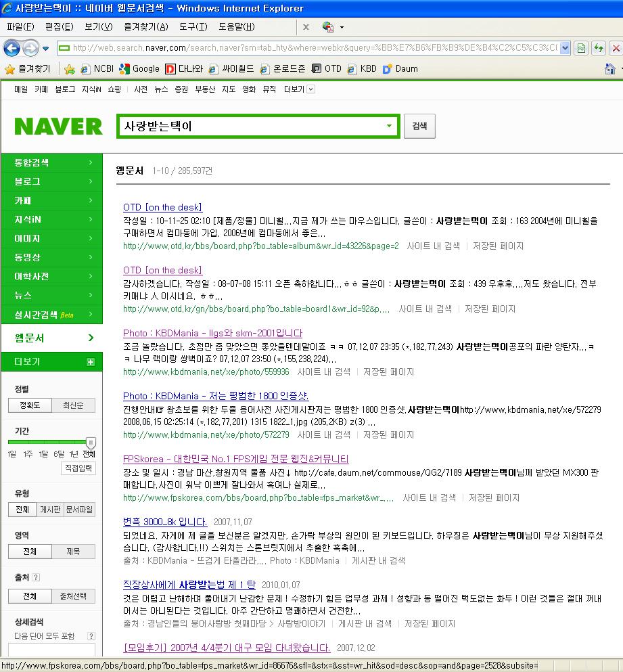Viewport: 623px width, 672px height.
Task: Click the plus icon on the 더보기 sidebar row
Action: [91, 362]
